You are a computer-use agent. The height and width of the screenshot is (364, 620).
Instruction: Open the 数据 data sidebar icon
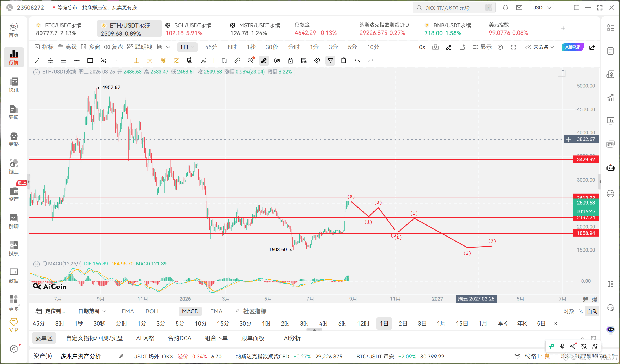coord(14,276)
